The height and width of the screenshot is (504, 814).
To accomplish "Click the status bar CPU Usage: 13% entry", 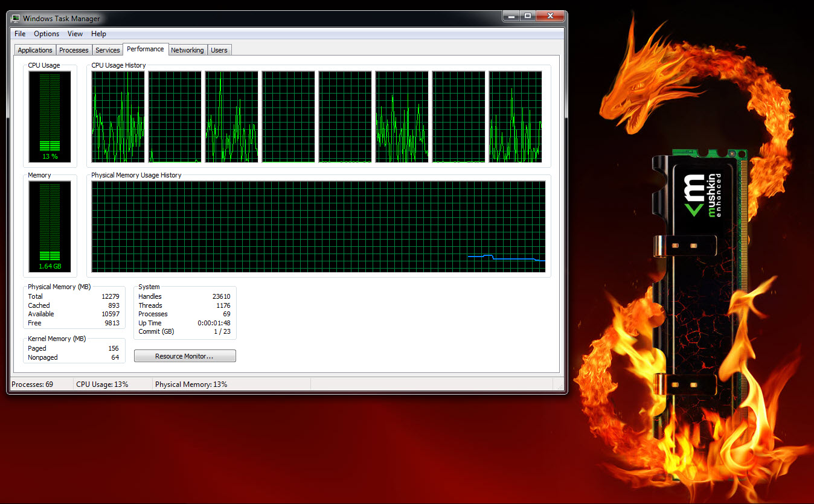I will tap(102, 384).
